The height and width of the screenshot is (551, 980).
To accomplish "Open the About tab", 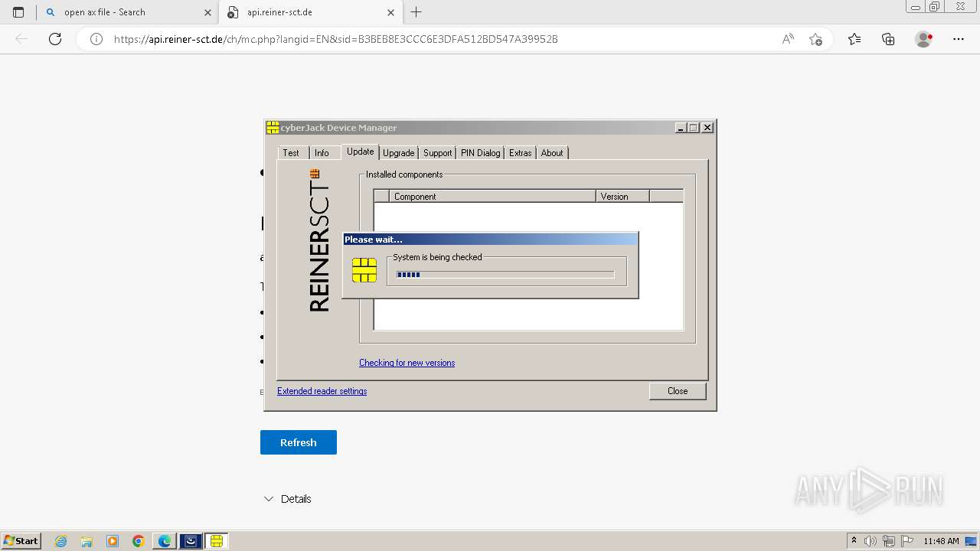I will [551, 153].
